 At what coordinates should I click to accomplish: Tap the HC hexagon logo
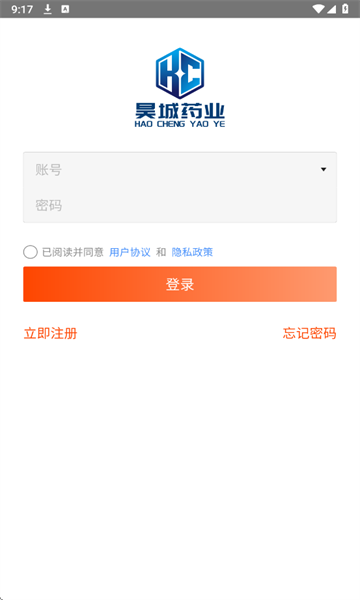point(180,73)
